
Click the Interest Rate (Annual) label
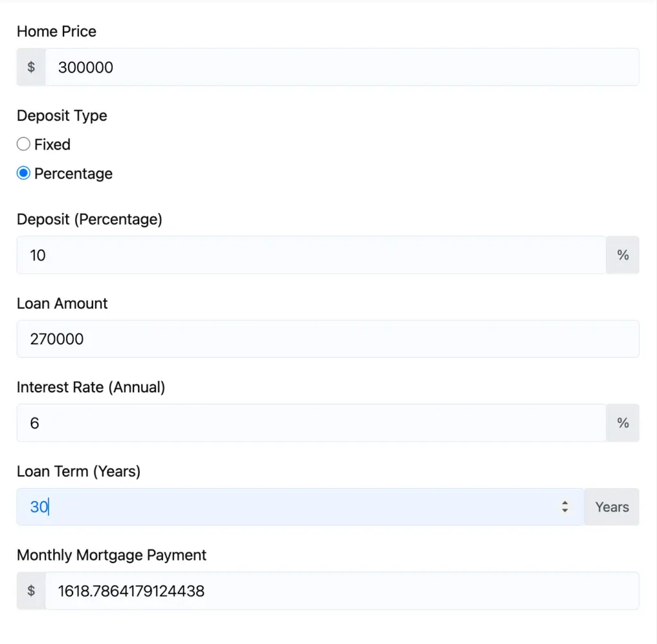90,387
